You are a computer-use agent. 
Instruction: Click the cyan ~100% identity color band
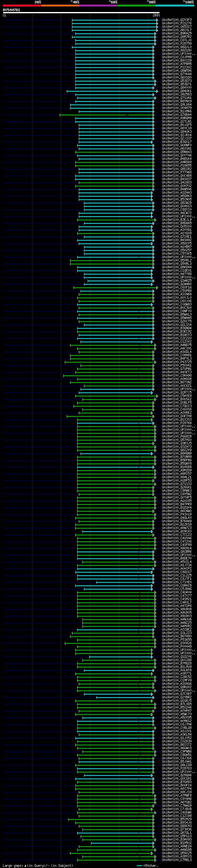pos(175,6)
